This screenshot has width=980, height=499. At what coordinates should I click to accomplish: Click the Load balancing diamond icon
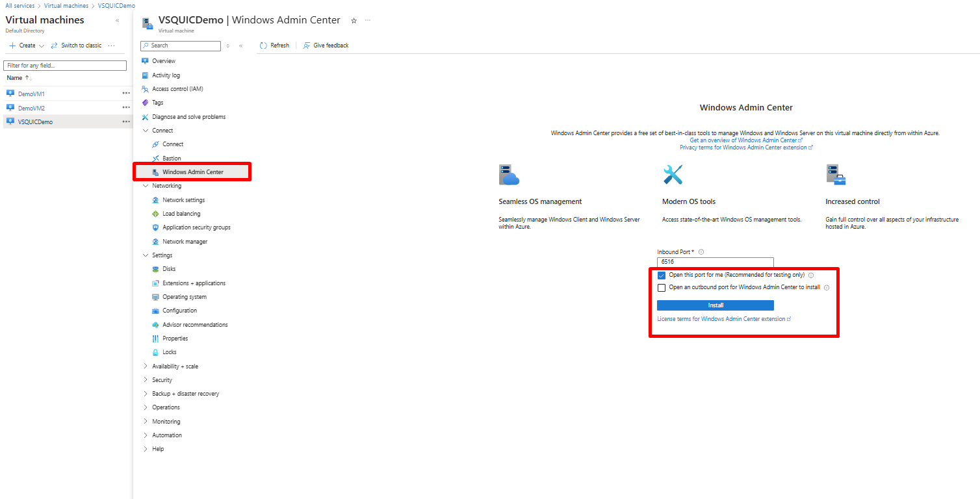point(155,214)
